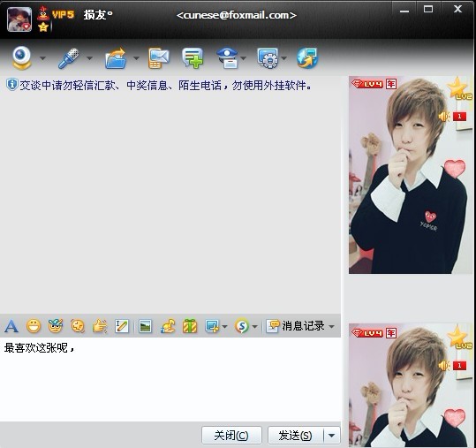Click the red crown icon beside VIP5
This screenshot has width=476, height=448.
point(43,13)
